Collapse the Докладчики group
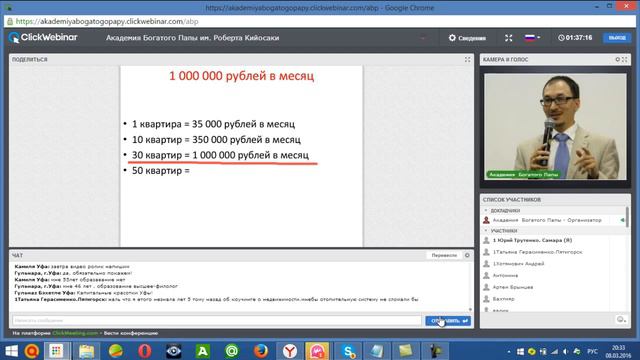The height and width of the screenshot is (360, 640). (x=486, y=211)
